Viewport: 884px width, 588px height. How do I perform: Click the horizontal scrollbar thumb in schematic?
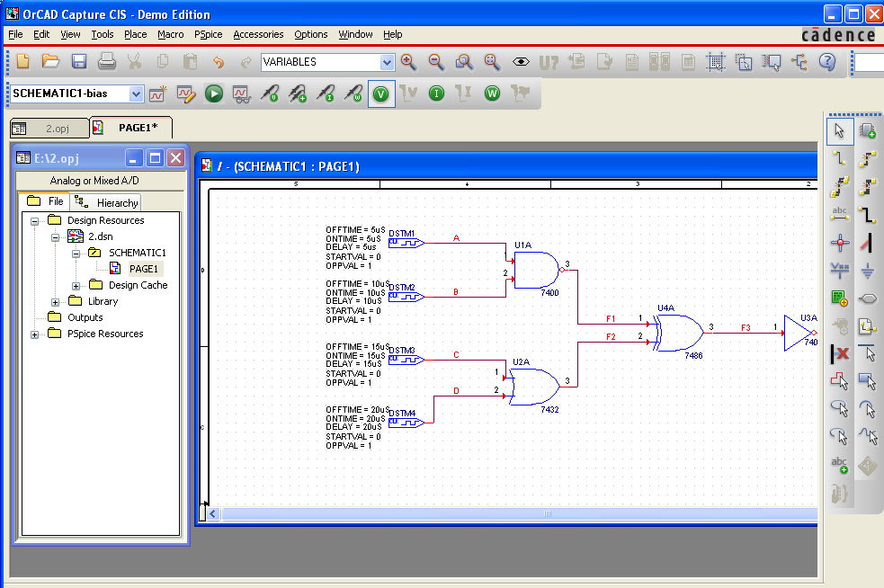click(519, 513)
